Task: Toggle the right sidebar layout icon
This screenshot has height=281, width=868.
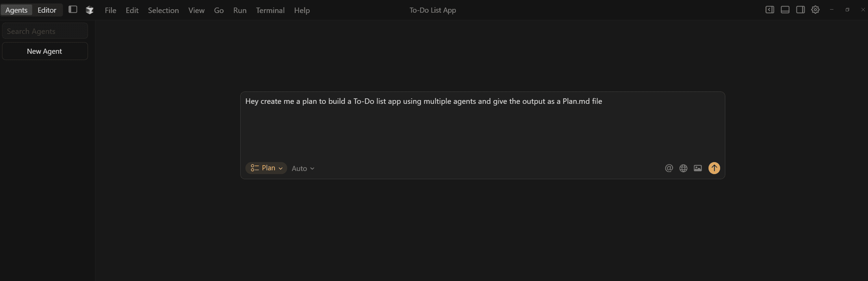Action: (x=800, y=10)
